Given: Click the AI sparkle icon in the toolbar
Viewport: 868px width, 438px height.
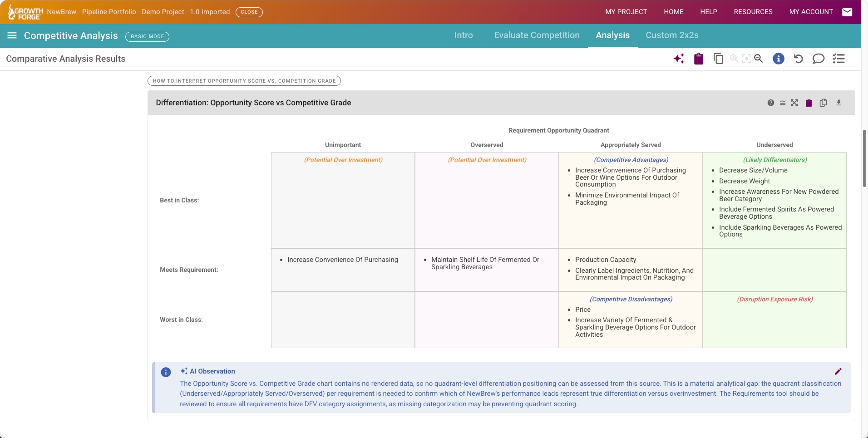Looking at the screenshot, I should 679,59.
